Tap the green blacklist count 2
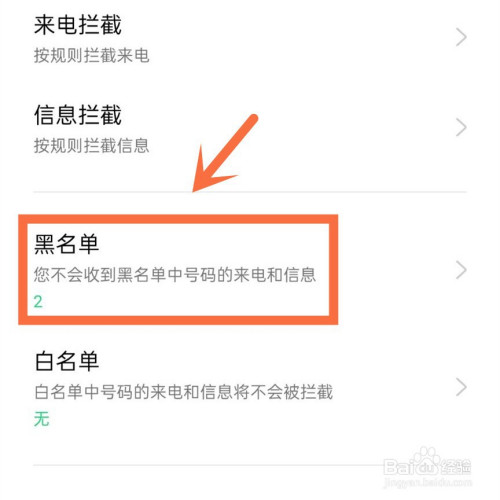Viewport: 500px width, 500px height. pos(38,302)
